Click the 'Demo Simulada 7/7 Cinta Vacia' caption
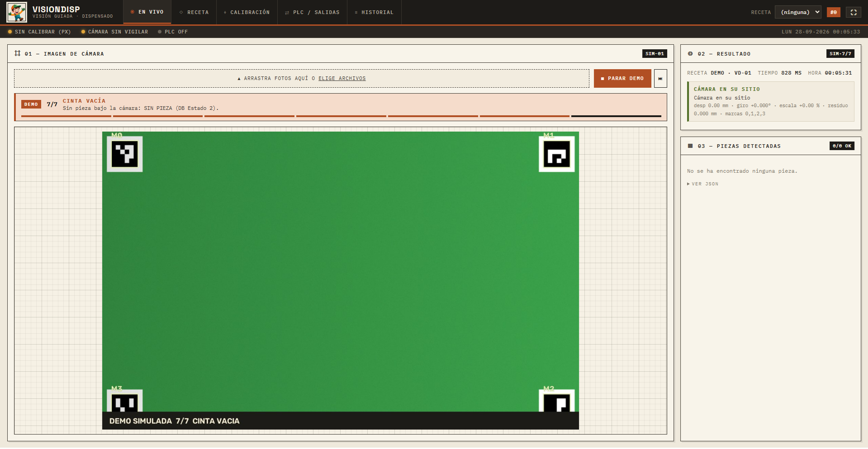The width and height of the screenshot is (868, 449). click(175, 421)
